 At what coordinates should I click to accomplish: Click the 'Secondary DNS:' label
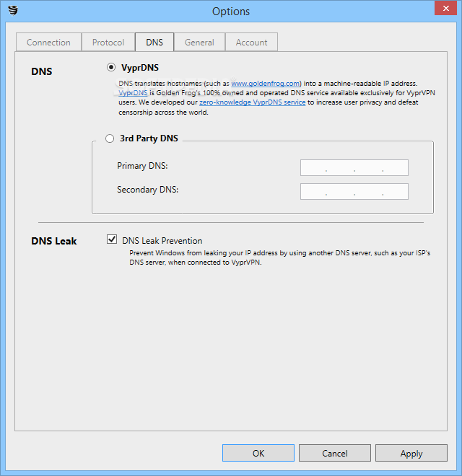(148, 190)
